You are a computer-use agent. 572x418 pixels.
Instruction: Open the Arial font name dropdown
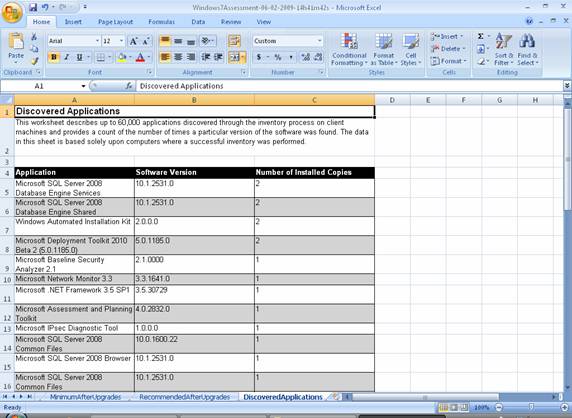[97, 41]
